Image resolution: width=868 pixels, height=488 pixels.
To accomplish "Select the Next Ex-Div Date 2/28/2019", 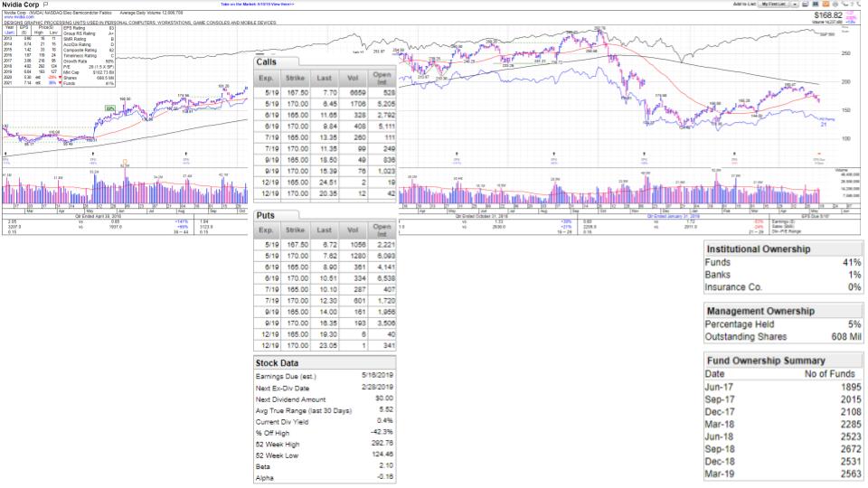I will click(x=377, y=388).
